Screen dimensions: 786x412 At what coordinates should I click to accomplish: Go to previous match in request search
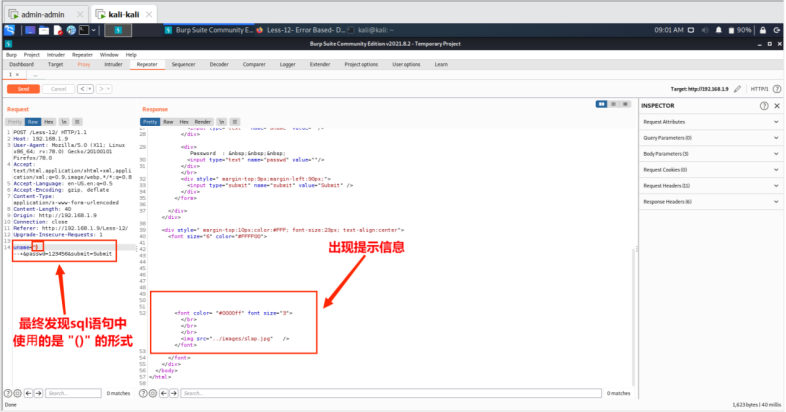pyautogui.click(x=29, y=393)
